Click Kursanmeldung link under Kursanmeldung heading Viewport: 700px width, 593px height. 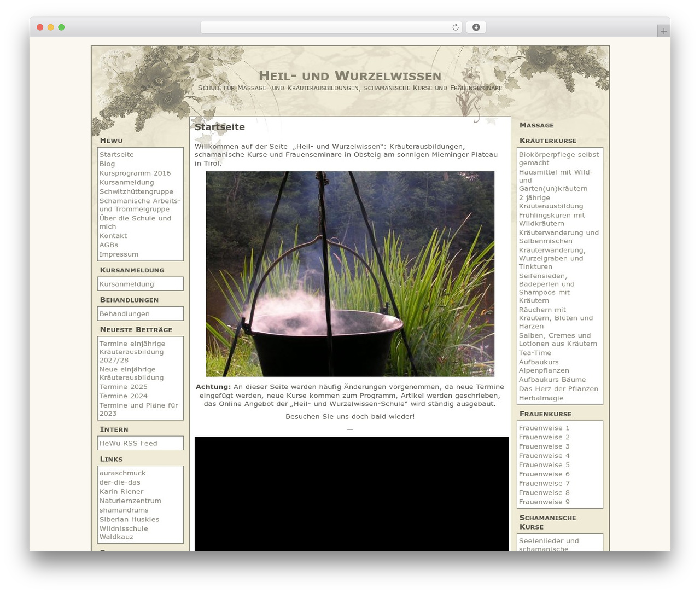click(x=127, y=284)
